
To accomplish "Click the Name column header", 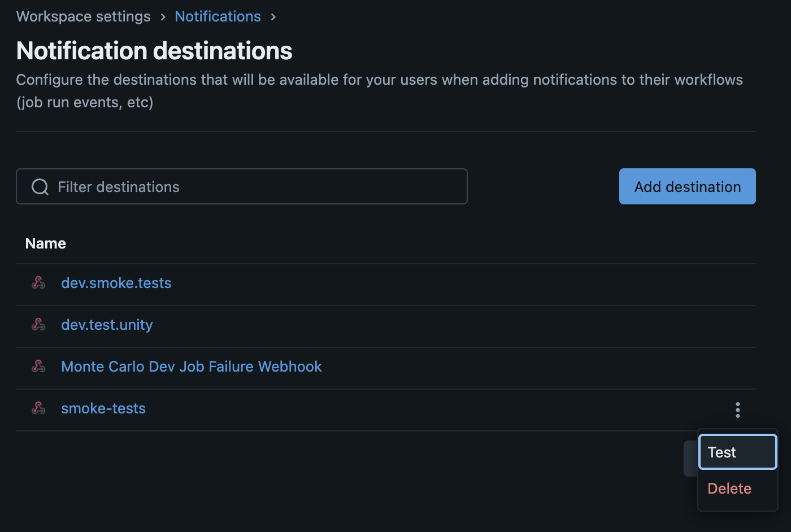I will [x=46, y=243].
